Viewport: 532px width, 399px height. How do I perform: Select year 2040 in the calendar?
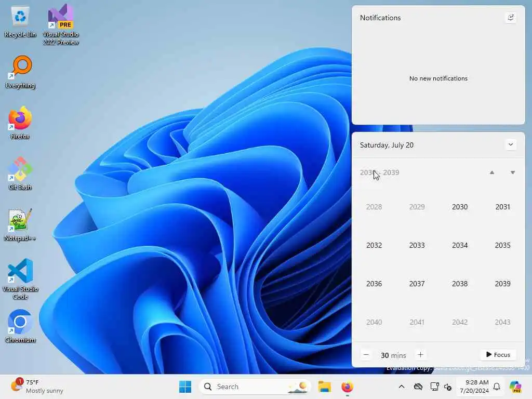coord(374,322)
